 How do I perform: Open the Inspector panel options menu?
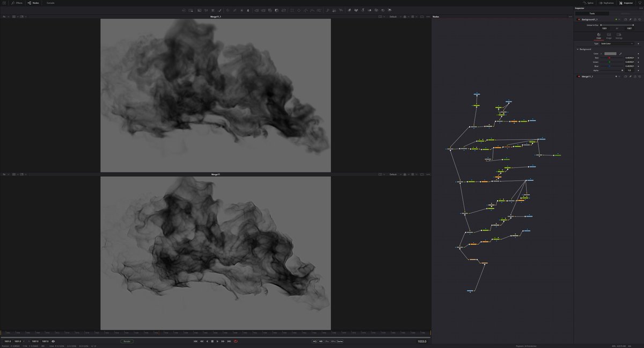coord(640,8)
